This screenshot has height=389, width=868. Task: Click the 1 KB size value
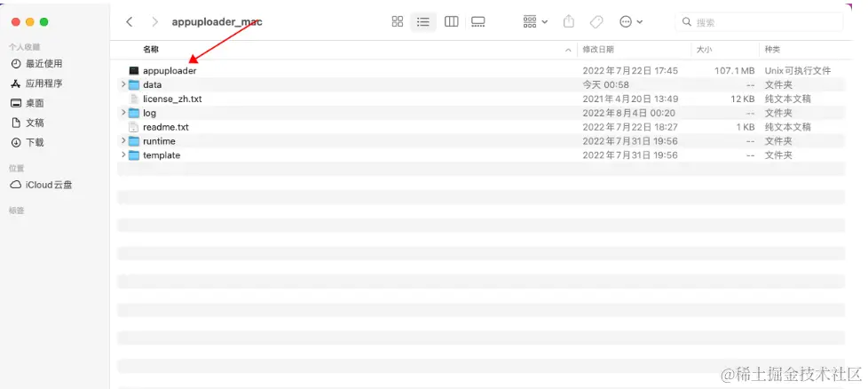pyautogui.click(x=746, y=127)
